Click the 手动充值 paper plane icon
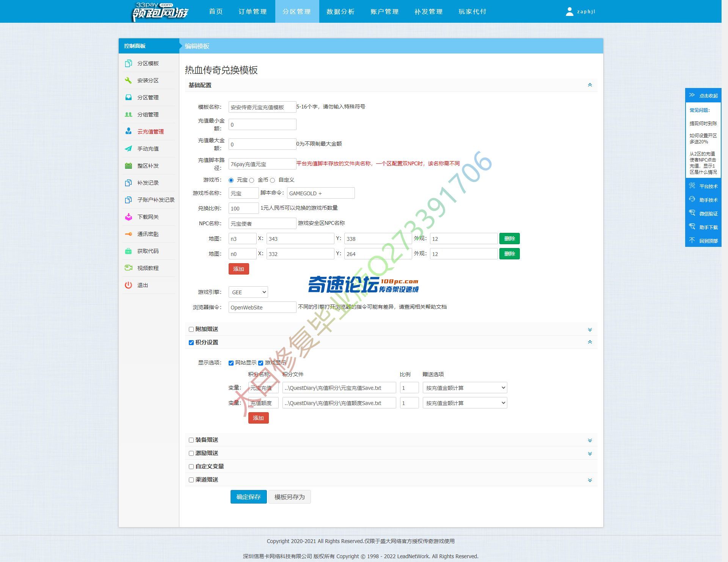The width and height of the screenshot is (728, 562). [x=129, y=149]
